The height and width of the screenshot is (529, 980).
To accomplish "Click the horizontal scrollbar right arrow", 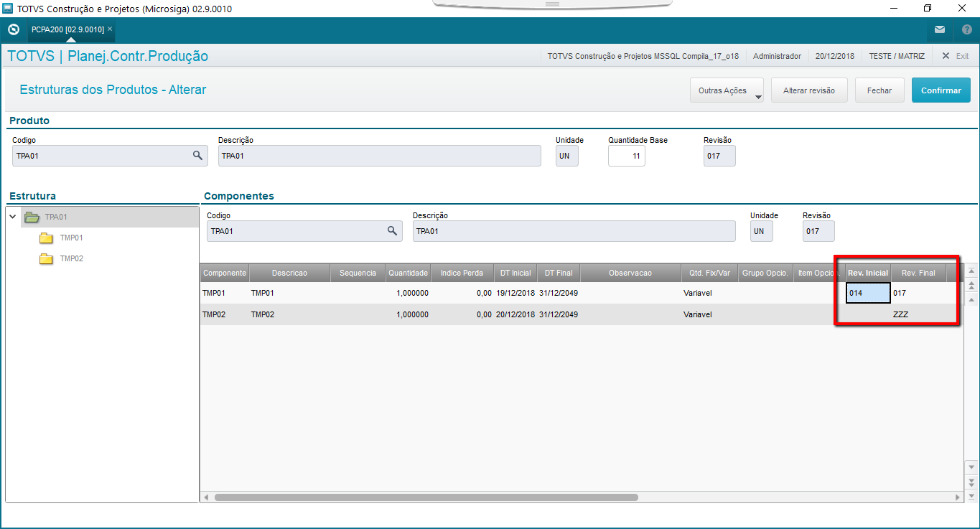I will 958,497.
